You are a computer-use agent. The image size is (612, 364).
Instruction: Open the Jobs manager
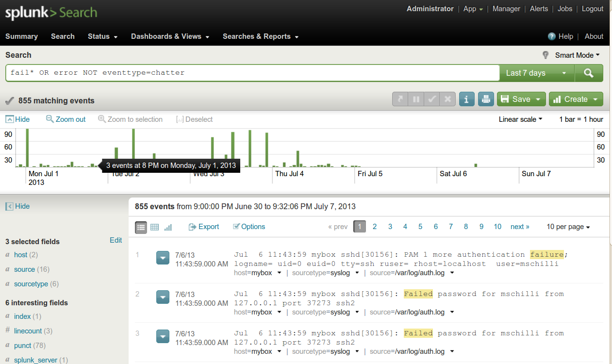click(565, 9)
